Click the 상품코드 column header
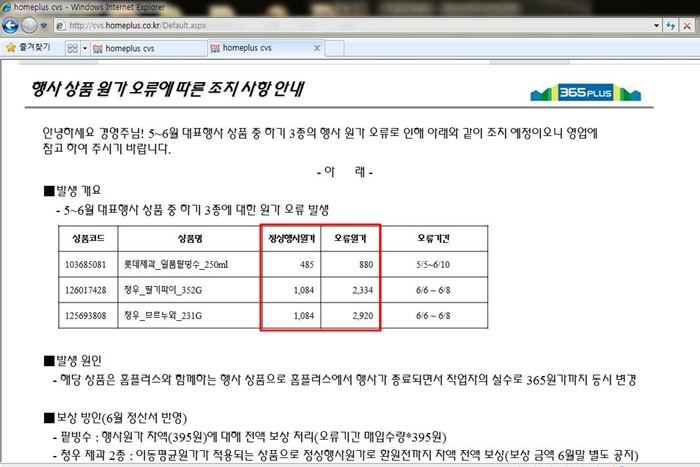 pyautogui.click(x=88, y=238)
